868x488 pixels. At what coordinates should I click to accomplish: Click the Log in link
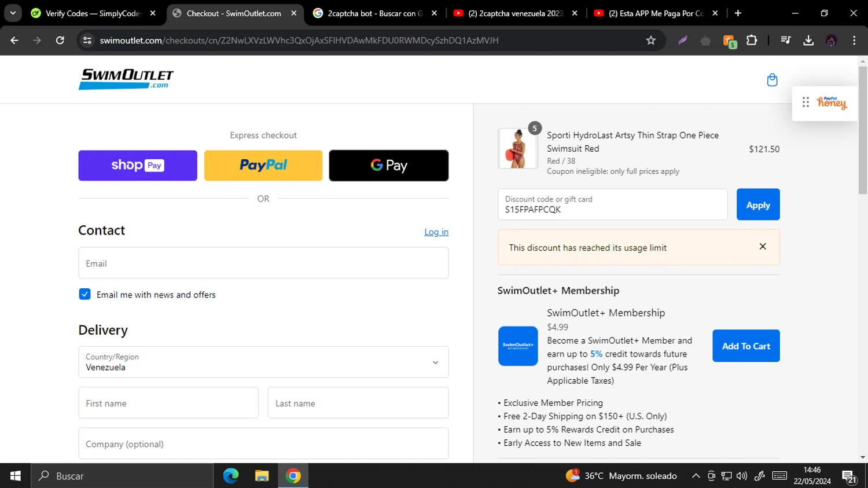(436, 232)
